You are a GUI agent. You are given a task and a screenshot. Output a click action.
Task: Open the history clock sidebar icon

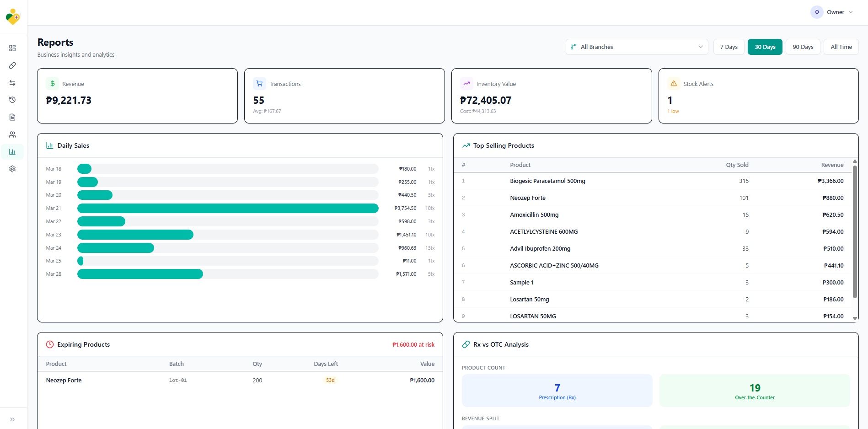12,100
